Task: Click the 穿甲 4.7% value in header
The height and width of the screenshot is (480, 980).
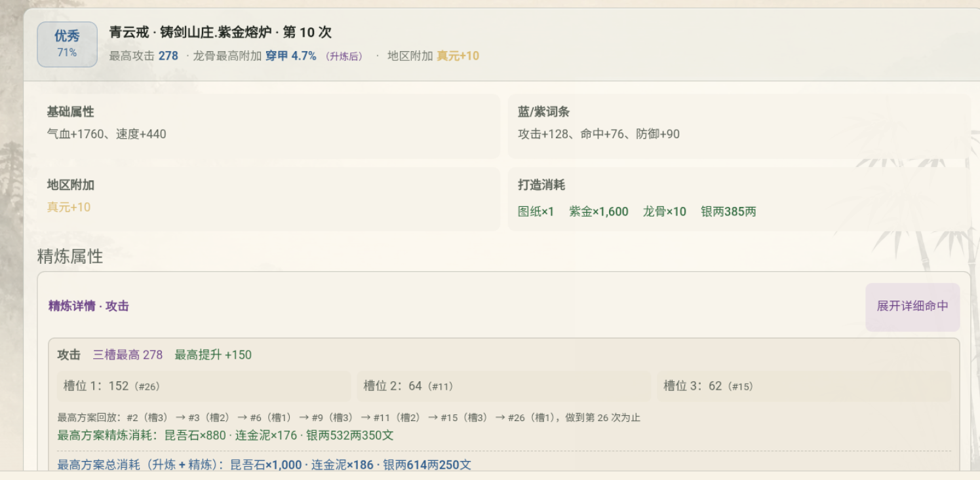Action: click(x=291, y=56)
